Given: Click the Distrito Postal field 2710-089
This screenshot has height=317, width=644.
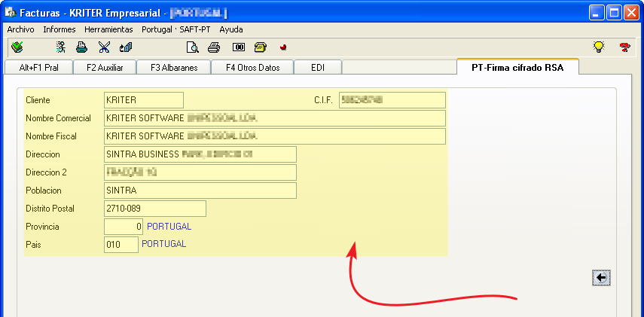Looking at the screenshot, I should click(x=155, y=209).
